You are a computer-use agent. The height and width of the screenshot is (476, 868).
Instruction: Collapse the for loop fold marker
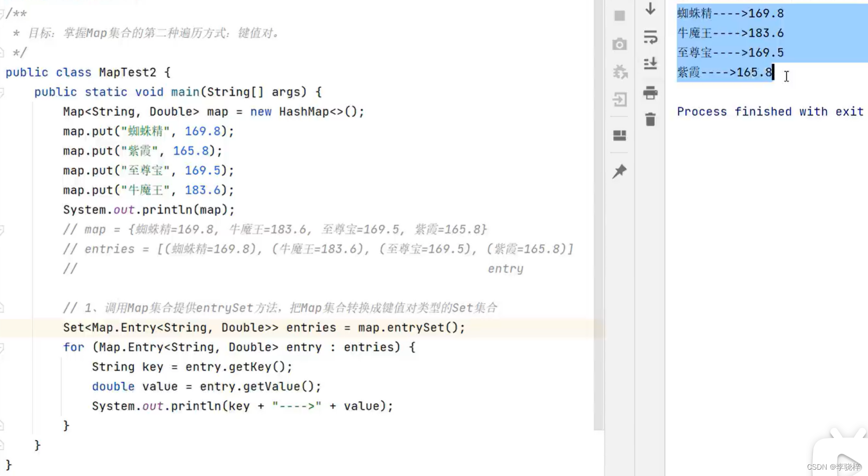click(x=2, y=347)
